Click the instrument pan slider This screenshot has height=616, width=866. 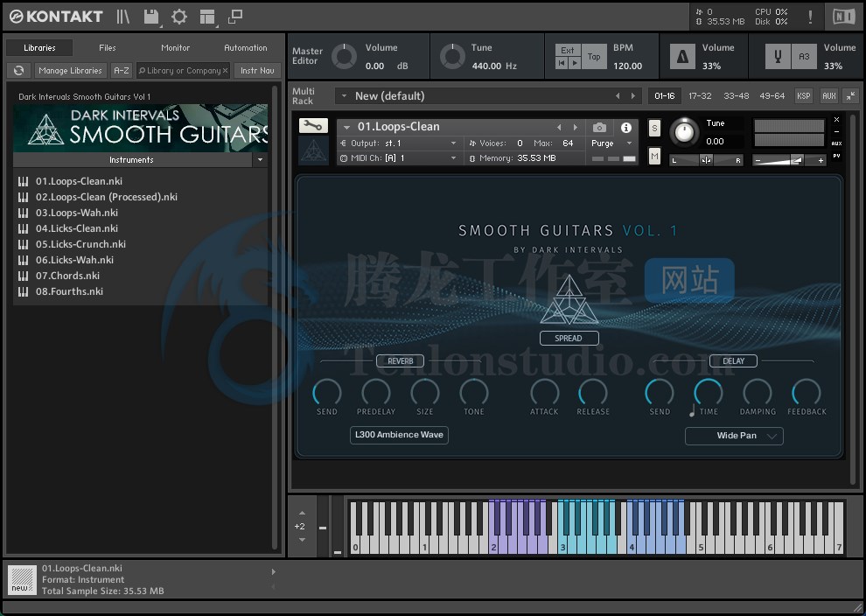click(x=706, y=160)
